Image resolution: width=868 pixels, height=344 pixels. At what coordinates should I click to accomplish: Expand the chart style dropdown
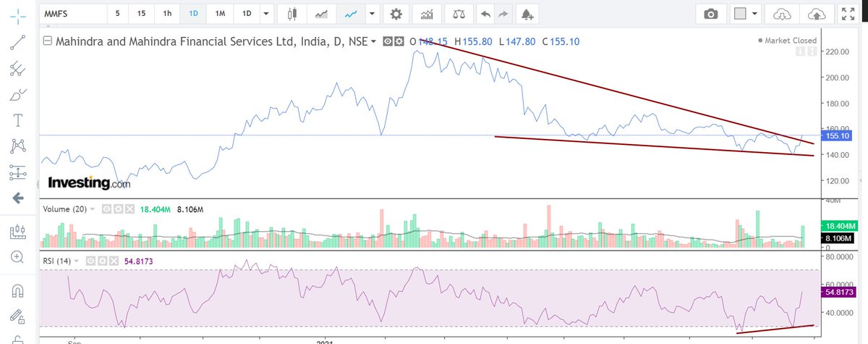[372, 14]
